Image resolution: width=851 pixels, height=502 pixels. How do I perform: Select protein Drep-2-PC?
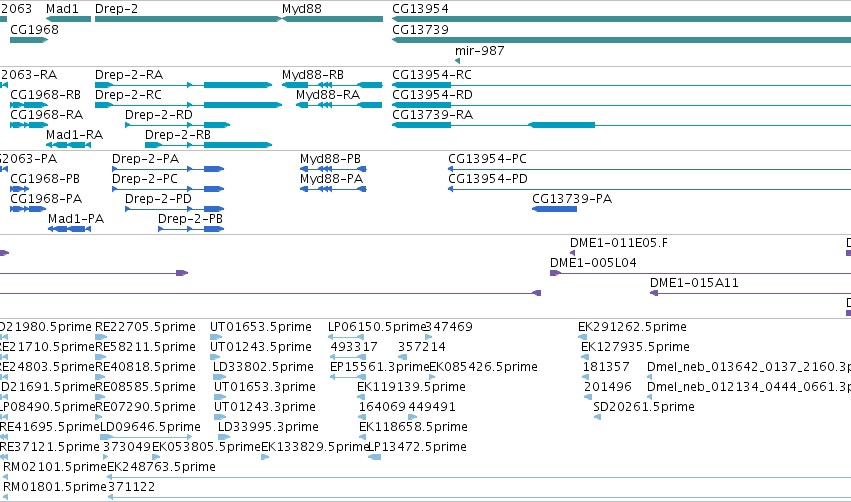[x=168, y=189]
